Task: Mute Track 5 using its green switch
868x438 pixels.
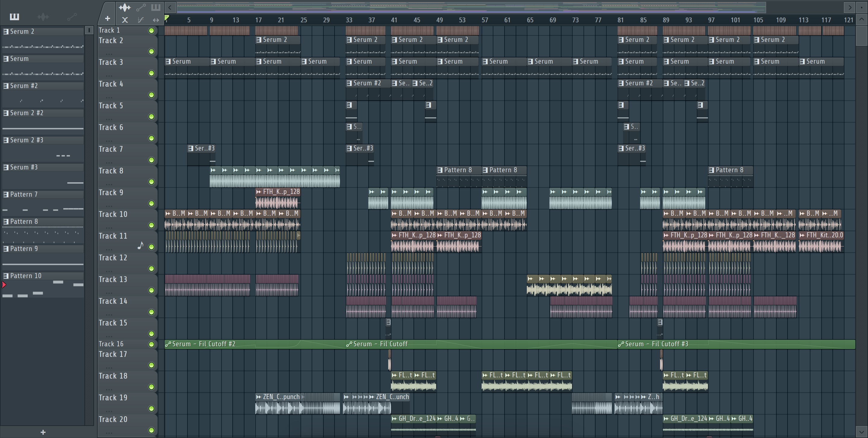Action: coord(151,117)
